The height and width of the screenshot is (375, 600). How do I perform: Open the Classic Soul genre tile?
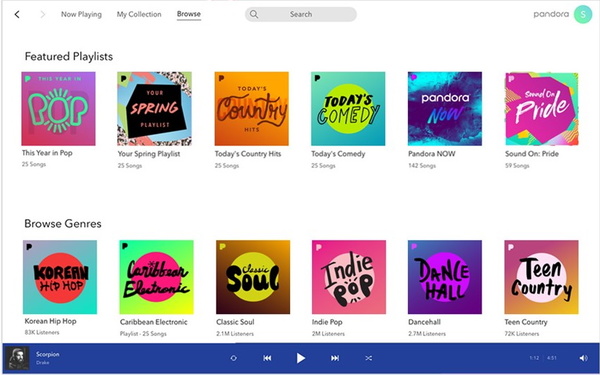click(x=253, y=277)
